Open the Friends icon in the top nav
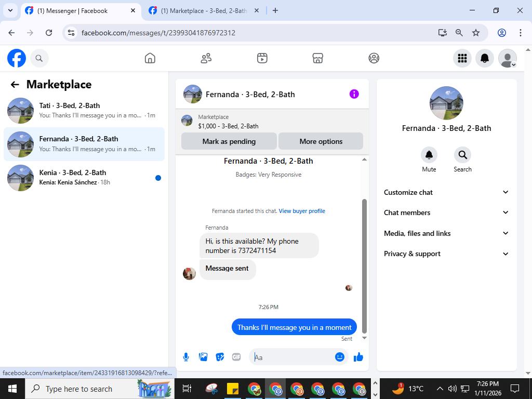Viewport: 532px width, 399px height. (x=206, y=58)
